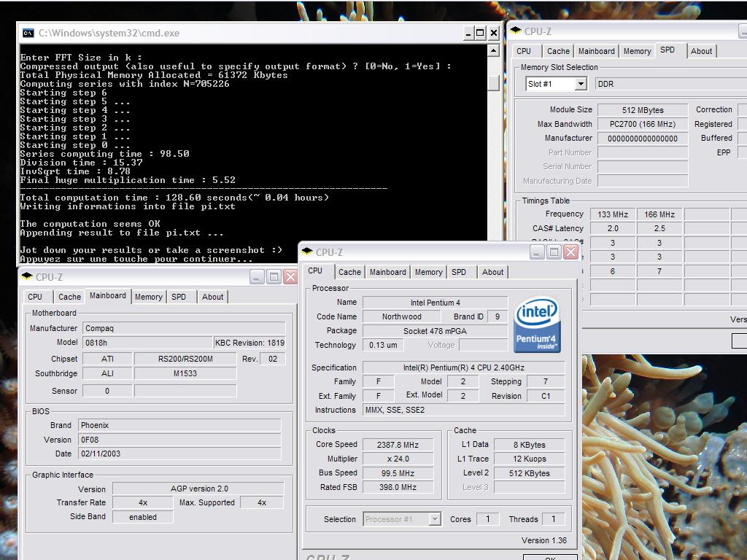Viewport: 747px width, 560px height.
Task: Close the Mainboard CPU-Z window
Action: click(290, 276)
